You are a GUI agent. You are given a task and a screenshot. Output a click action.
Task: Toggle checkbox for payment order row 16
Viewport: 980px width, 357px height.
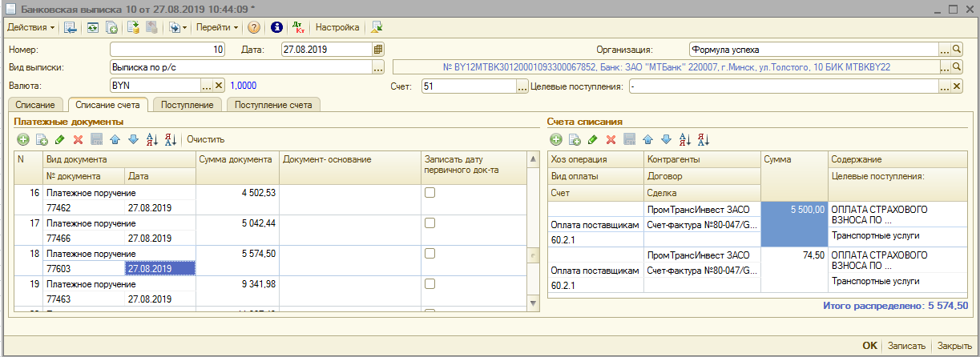pos(430,193)
